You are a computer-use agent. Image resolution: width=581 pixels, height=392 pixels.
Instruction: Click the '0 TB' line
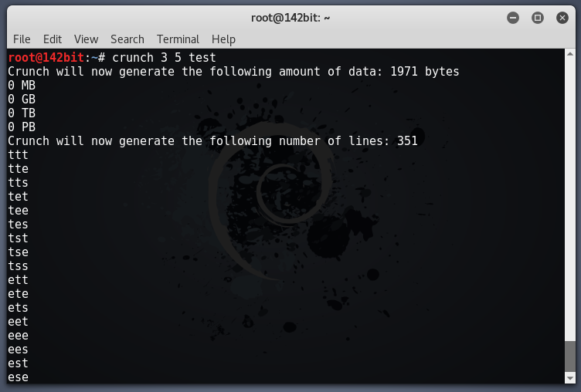tap(22, 113)
